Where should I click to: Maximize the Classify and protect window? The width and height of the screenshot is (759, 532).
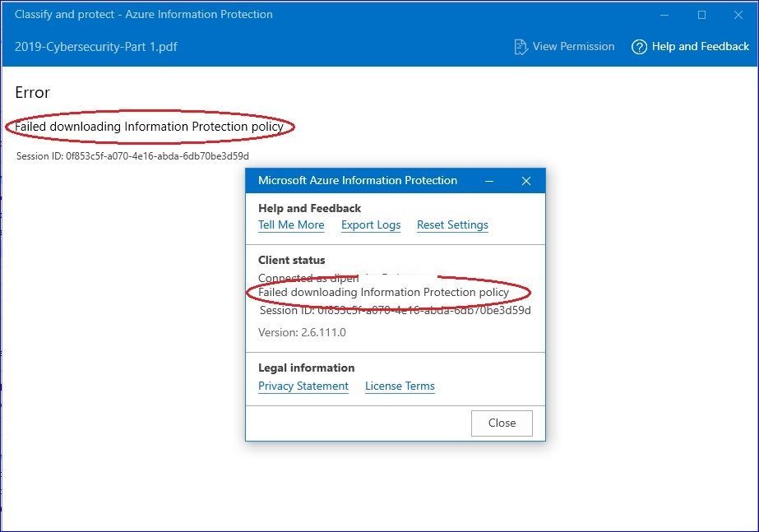[x=701, y=15]
